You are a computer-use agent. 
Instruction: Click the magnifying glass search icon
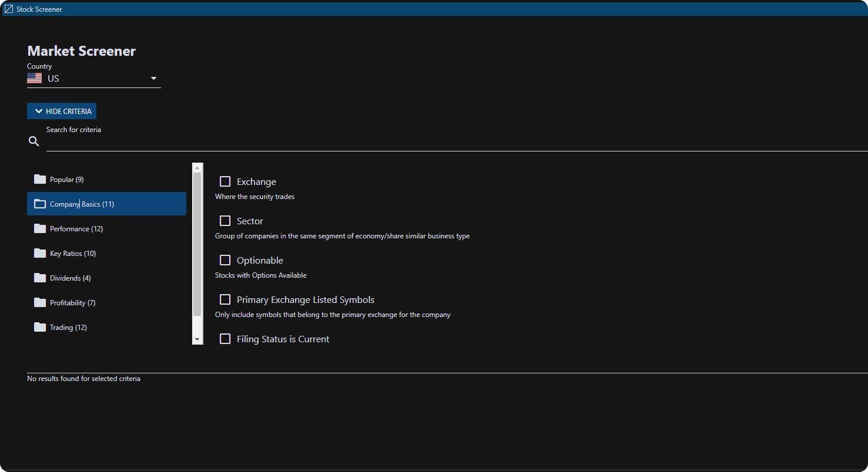[x=34, y=141]
